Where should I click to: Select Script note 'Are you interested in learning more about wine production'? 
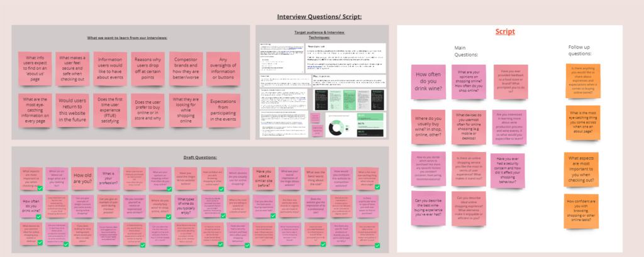509,127
